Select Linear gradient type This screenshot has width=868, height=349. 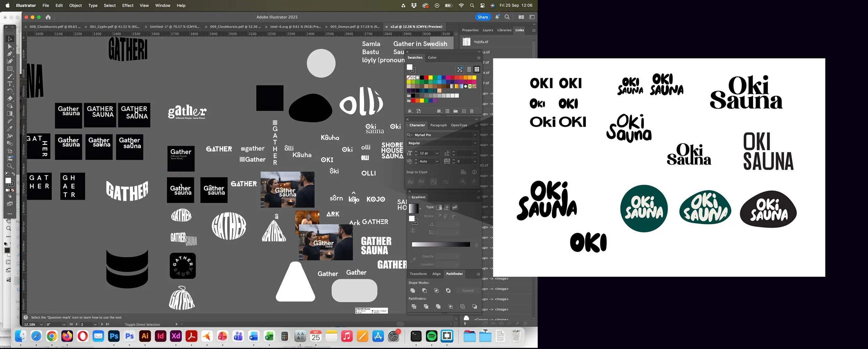tap(439, 207)
